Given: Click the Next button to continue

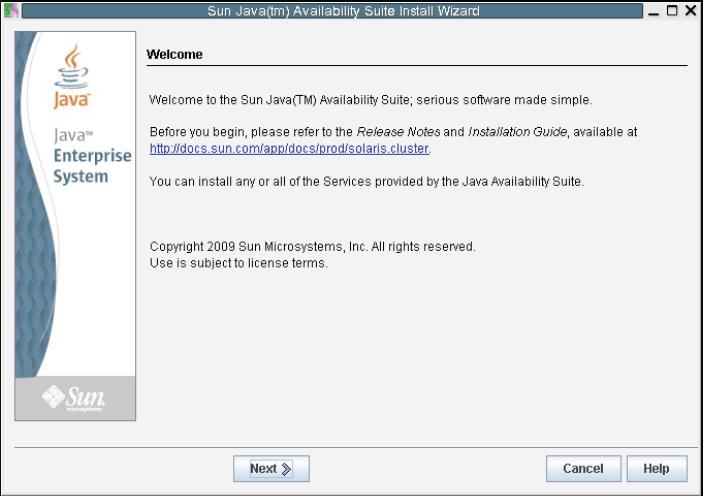Looking at the screenshot, I should pos(271,468).
